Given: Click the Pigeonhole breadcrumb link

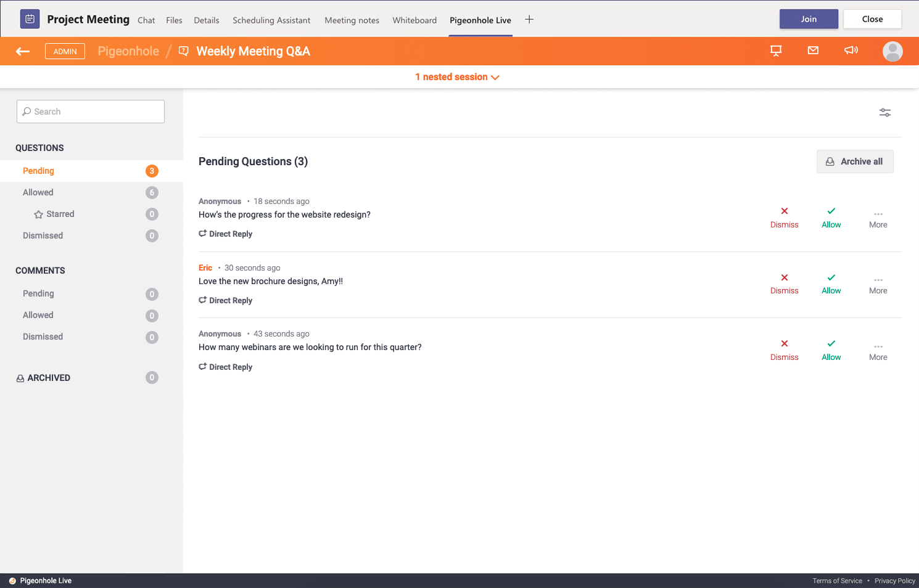Looking at the screenshot, I should [x=128, y=51].
